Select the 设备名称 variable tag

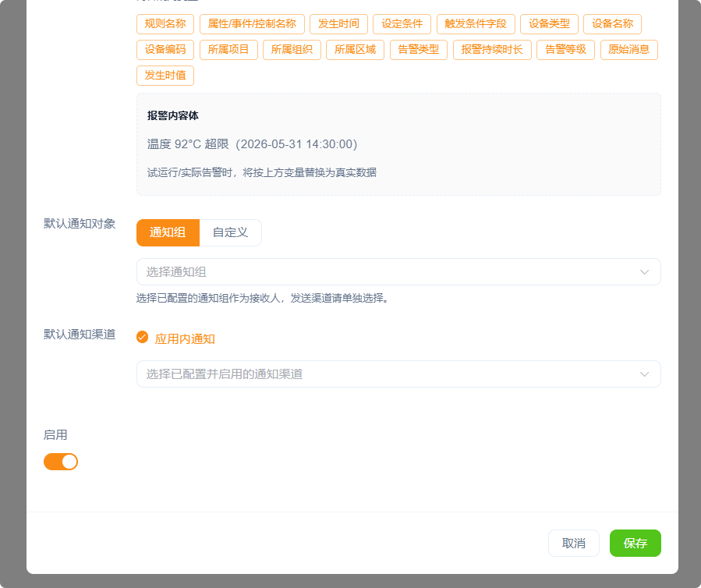[x=612, y=24]
